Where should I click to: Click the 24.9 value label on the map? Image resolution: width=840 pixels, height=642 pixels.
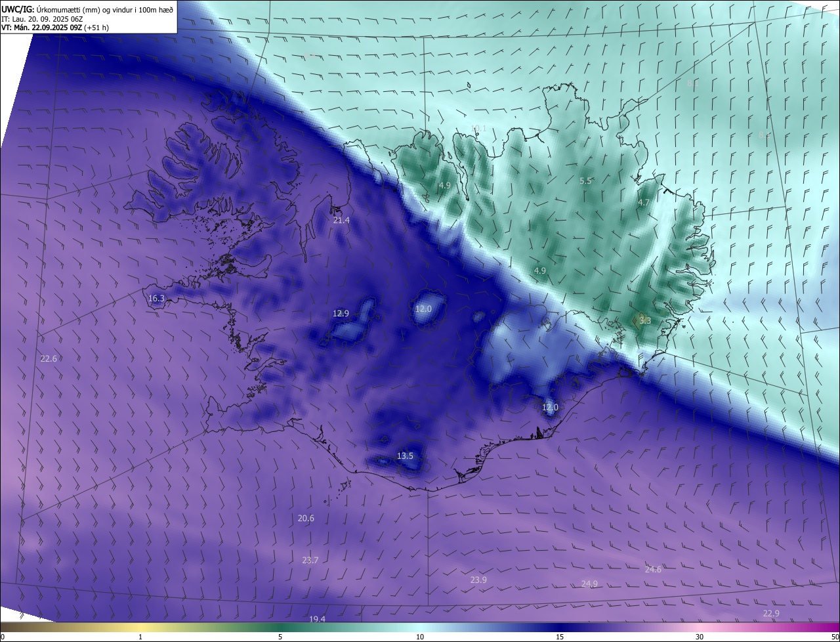click(589, 584)
